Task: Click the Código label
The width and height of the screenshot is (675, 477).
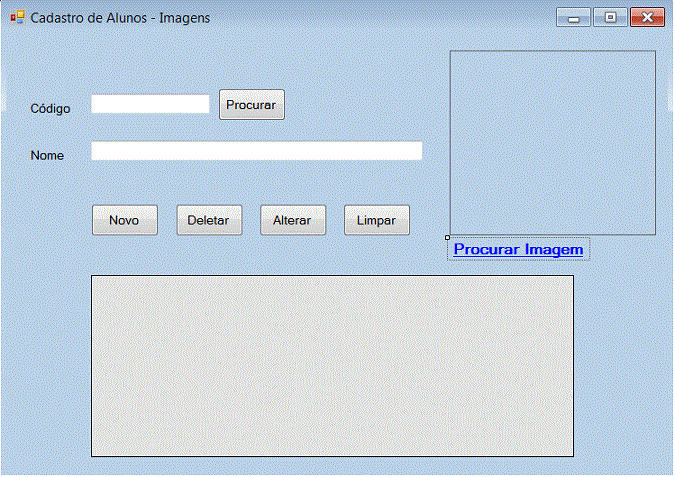Action: tap(50, 108)
